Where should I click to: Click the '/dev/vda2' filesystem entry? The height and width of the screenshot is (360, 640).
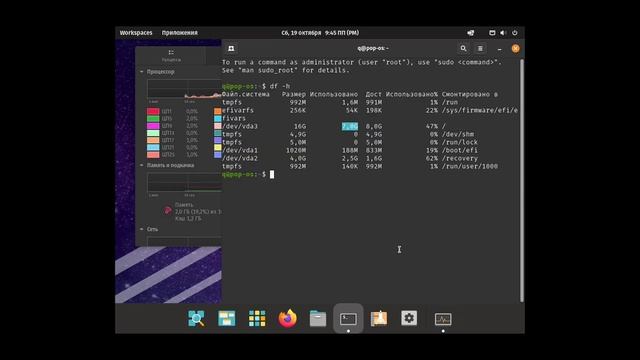click(240, 158)
